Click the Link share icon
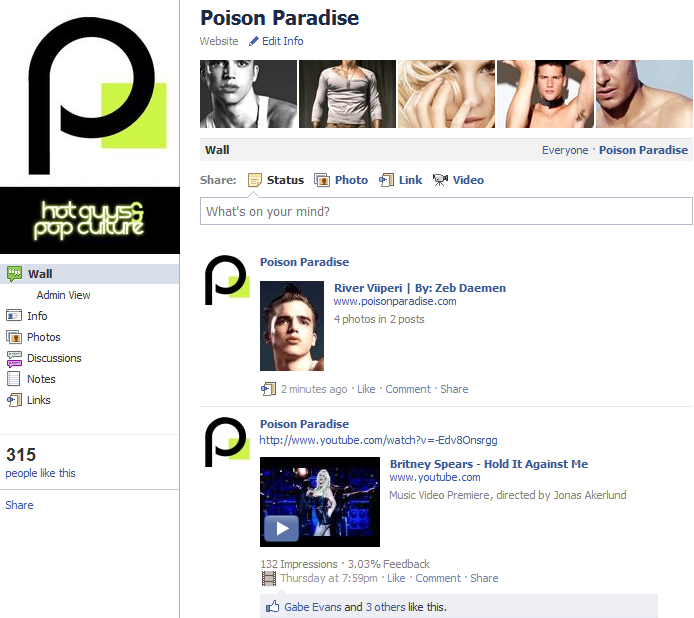This screenshot has width=694, height=618. [386, 180]
